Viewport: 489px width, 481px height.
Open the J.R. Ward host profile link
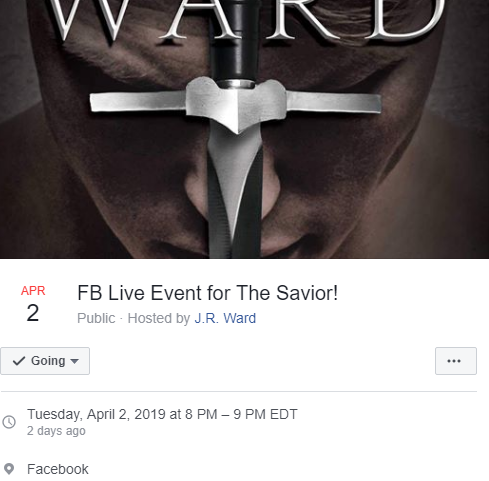click(x=225, y=318)
